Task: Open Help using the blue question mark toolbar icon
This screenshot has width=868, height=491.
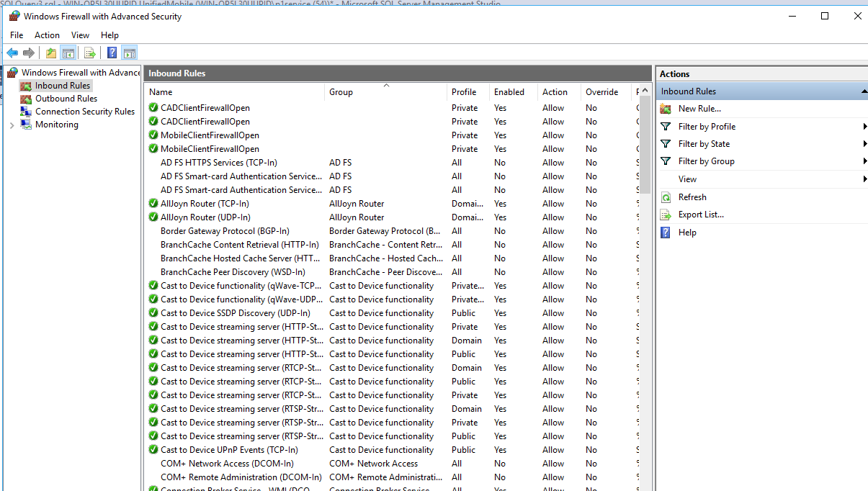Action: (112, 52)
